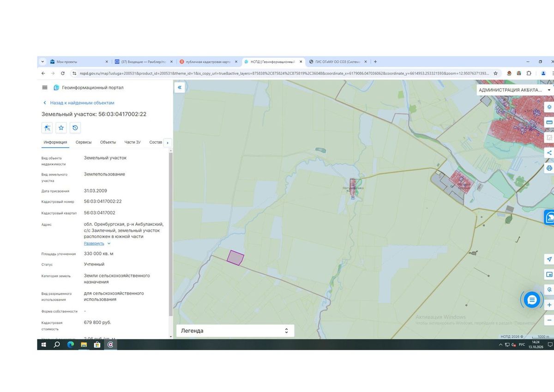Open the history clock icon beside the star
The width and height of the screenshot is (554, 392).
pos(75,128)
